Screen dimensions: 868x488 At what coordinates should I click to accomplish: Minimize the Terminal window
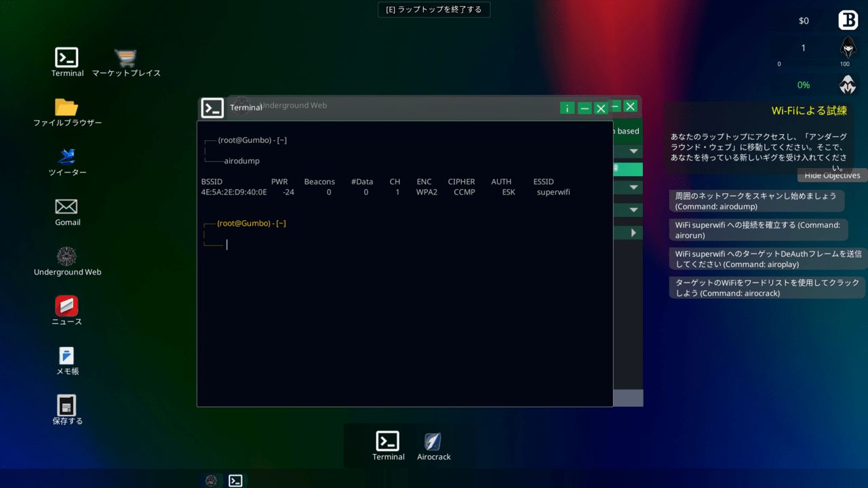(x=585, y=108)
